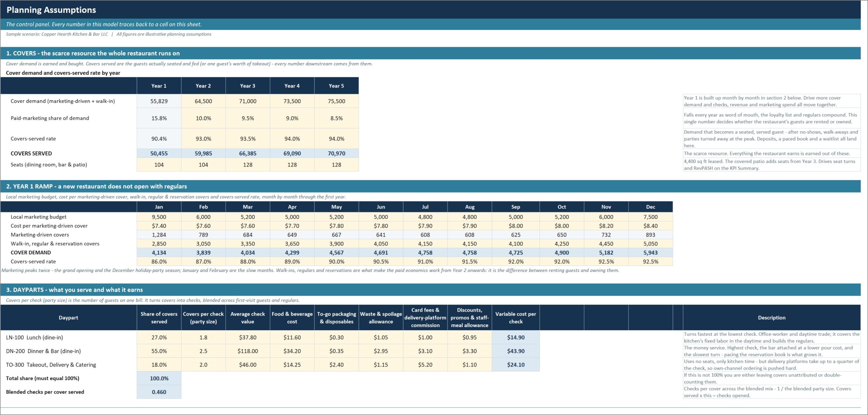This screenshot has height=415, width=868.
Task: Click blended checks per cover 0.460
Action: coord(159,392)
